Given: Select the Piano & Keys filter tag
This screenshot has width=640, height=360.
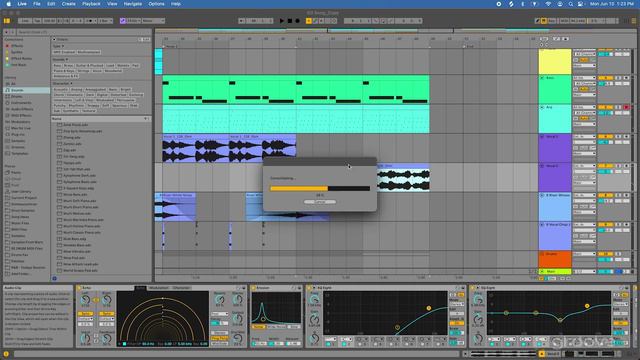Looking at the screenshot, I should pyautogui.click(x=64, y=71).
